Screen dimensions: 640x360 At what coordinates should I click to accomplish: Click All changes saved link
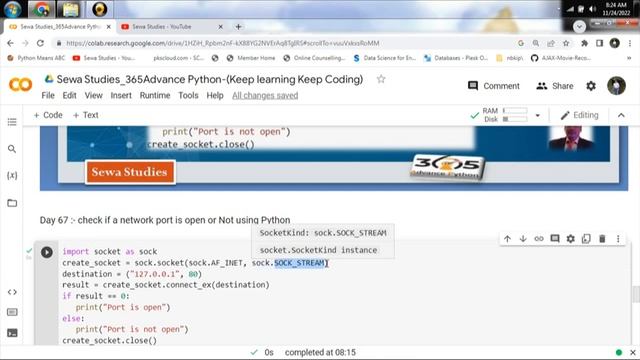pos(265,96)
